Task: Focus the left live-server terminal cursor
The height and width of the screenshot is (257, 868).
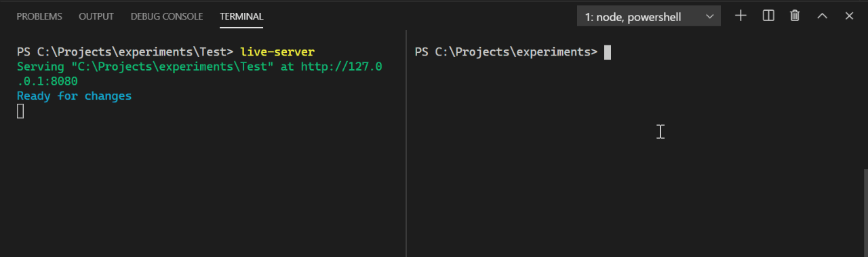Action: click(x=20, y=111)
